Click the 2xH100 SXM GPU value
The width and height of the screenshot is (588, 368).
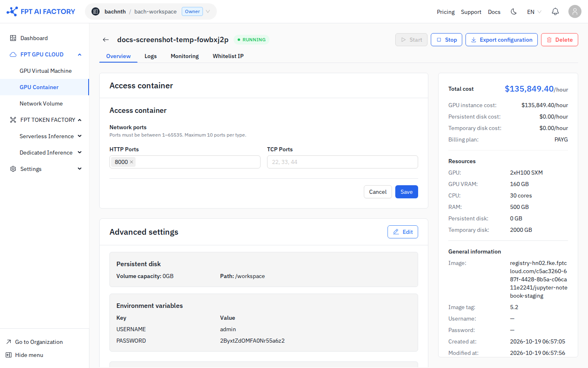(x=526, y=173)
